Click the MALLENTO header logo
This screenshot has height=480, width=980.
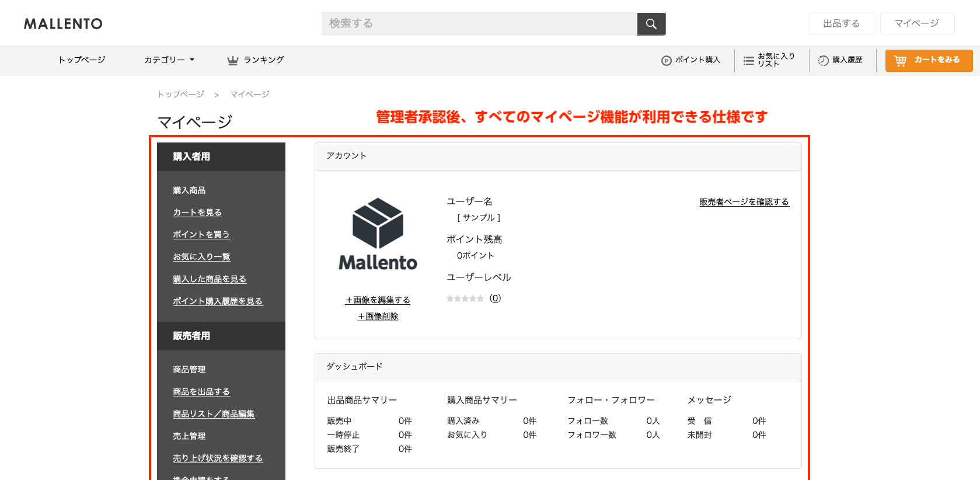click(63, 24)
